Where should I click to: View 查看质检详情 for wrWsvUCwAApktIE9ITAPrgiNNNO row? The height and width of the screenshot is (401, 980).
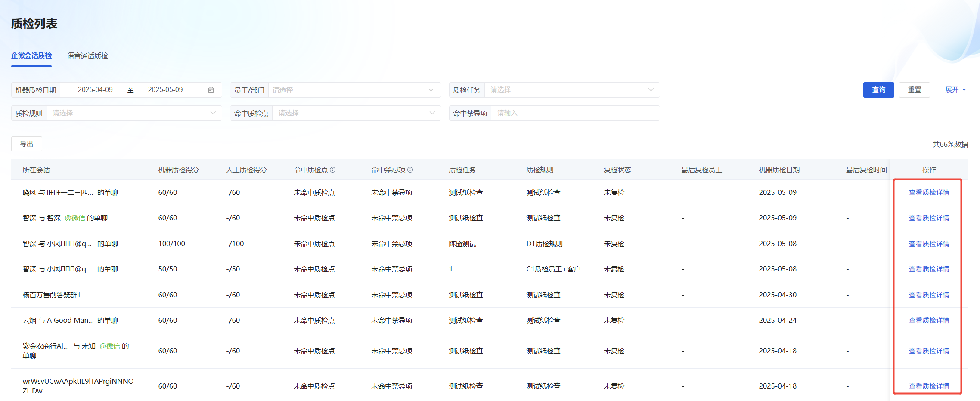(929, 386)
